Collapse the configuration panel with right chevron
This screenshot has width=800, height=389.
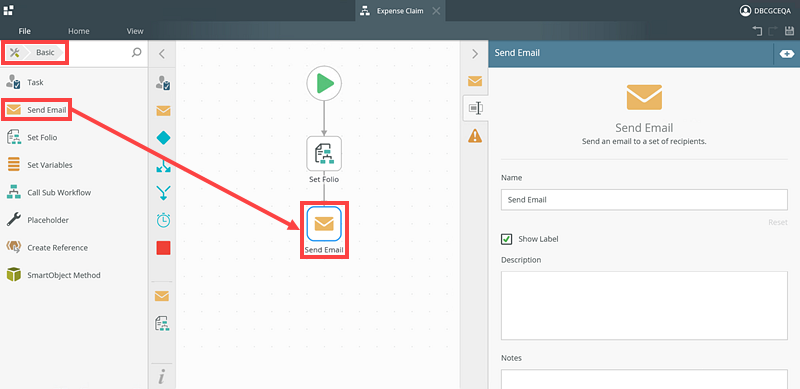click(x=475, y=54)
